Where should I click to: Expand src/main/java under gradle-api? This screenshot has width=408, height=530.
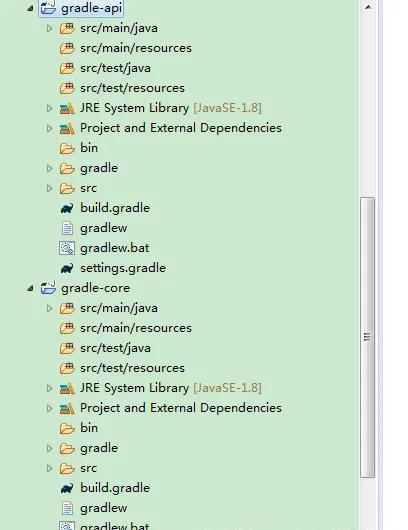[x=49, y=28]
